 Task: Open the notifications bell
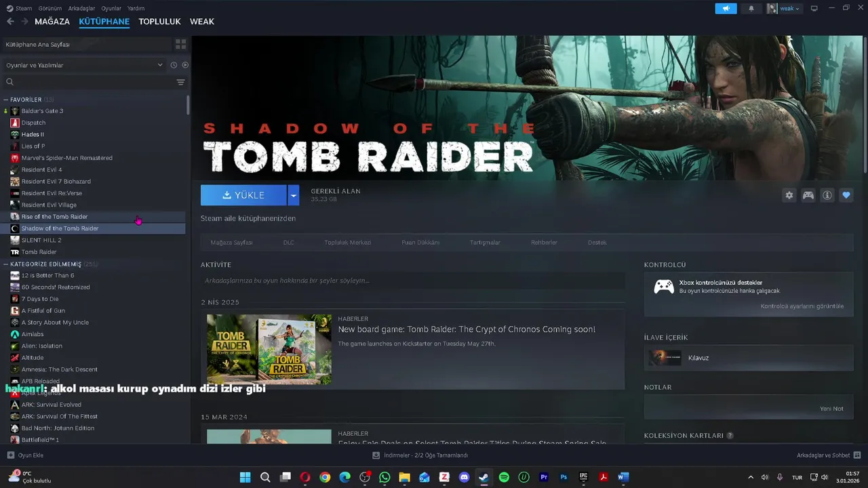click(751, 8)
